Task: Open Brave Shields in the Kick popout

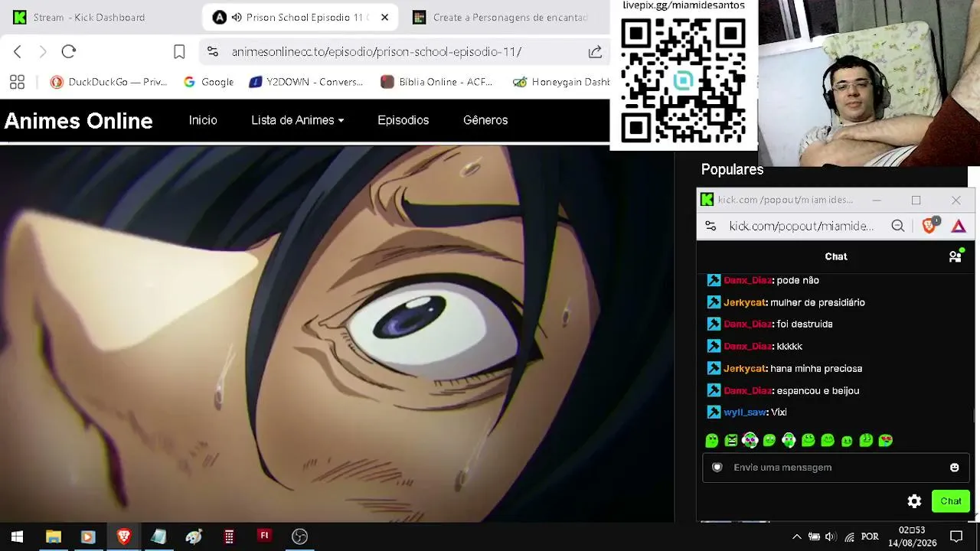Action: coord(929,226)
